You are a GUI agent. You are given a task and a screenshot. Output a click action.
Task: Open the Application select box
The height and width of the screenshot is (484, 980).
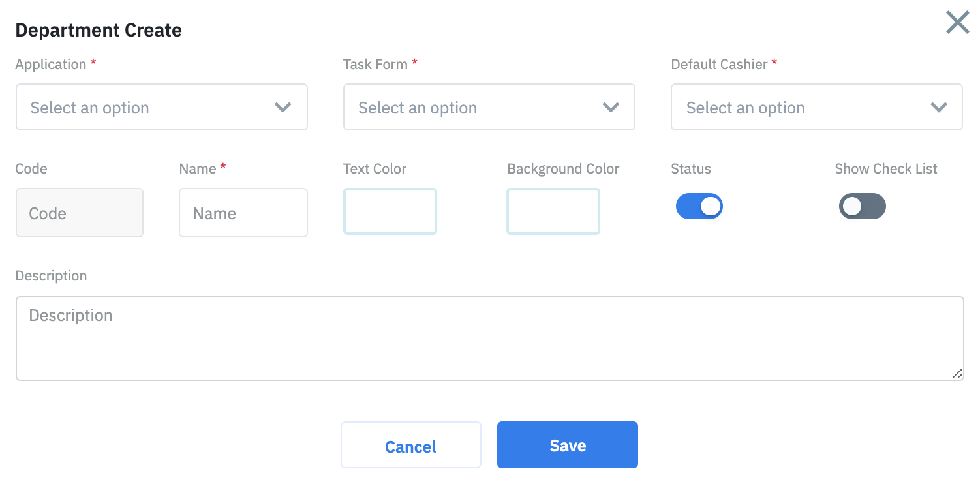[x=150, y=108]
